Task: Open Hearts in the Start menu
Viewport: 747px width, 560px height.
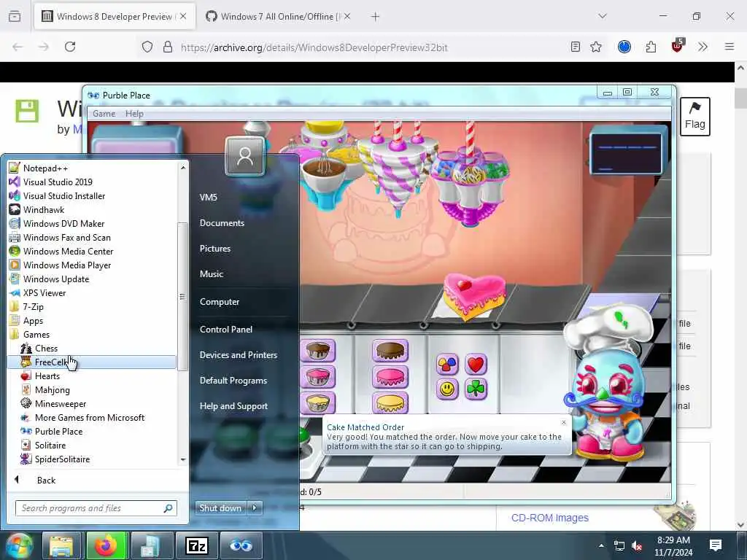Action: tap(91, 376)
